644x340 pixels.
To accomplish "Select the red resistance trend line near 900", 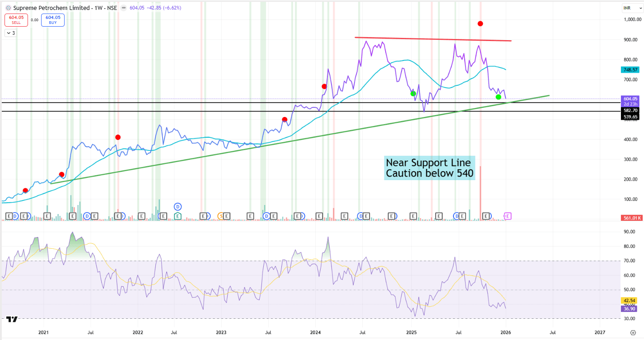I will click(x=433, y=39).
